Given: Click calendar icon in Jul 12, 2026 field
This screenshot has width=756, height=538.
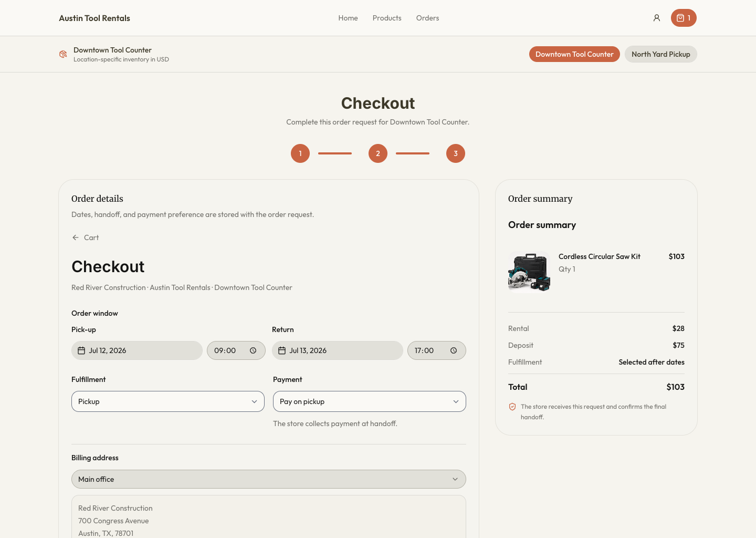Looking at the screenshot, I should pyautogui.click(x=81, y=350).
